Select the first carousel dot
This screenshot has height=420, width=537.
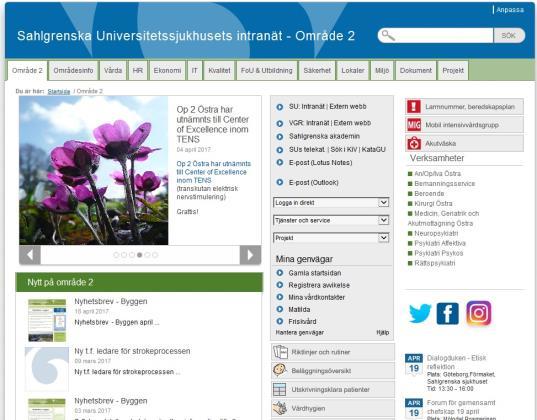pyautogui.click(x=116, y=255)
